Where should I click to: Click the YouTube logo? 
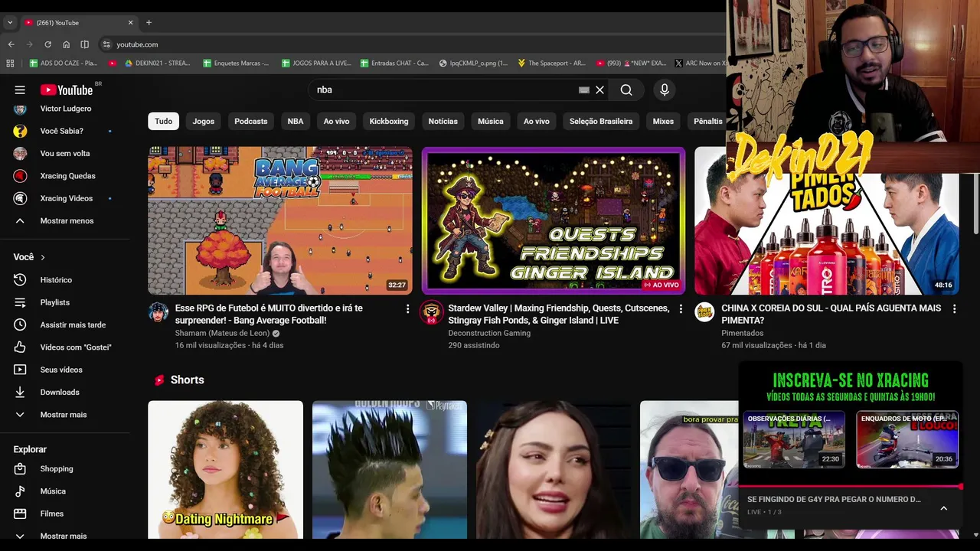tap(66, 90)
